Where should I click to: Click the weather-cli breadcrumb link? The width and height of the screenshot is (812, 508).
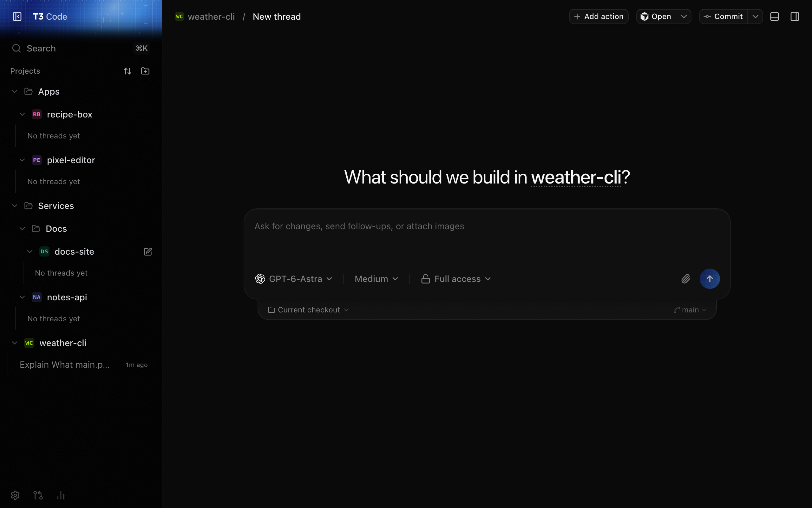click(211, 17)
